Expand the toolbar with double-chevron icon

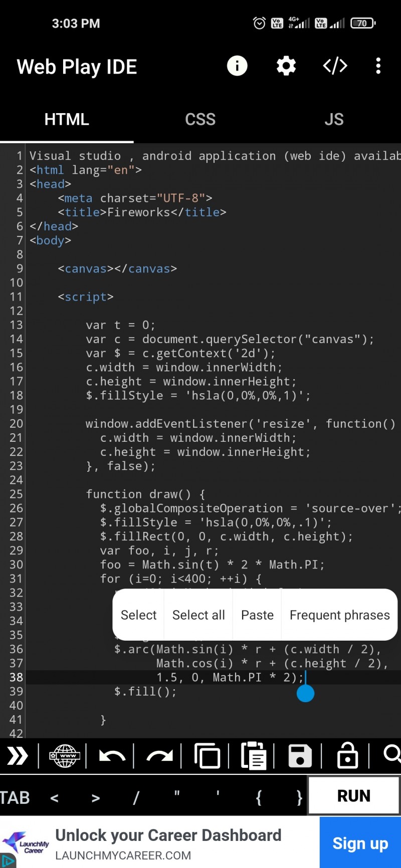(18, 755)
